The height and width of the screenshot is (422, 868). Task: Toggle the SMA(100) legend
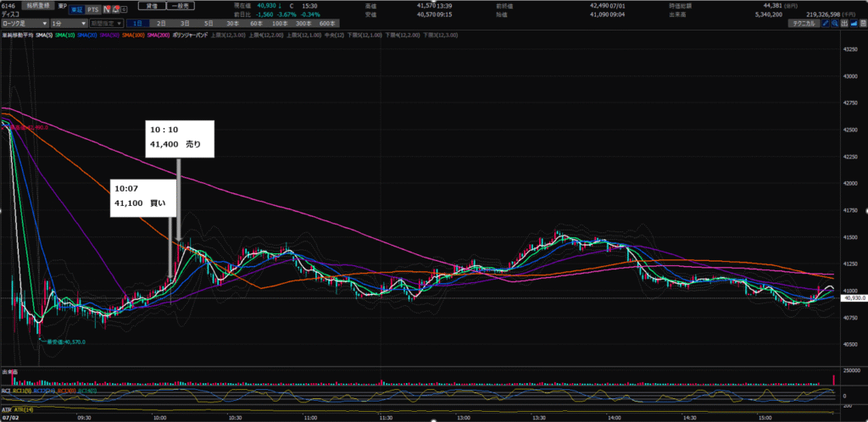[131, 35]
